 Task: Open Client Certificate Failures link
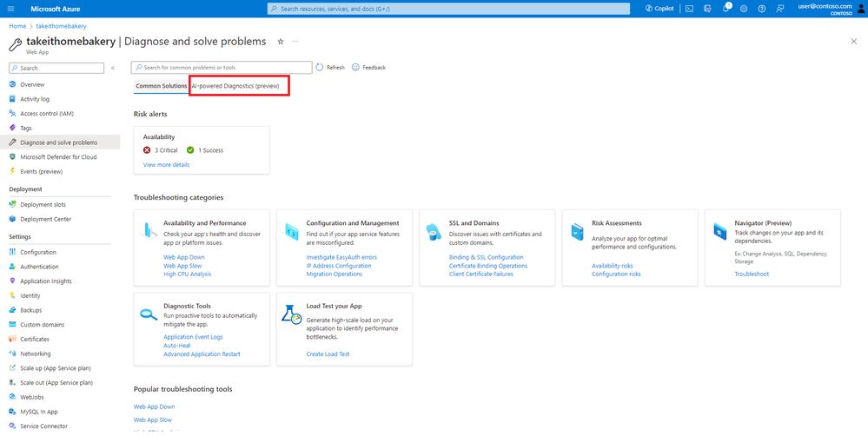[x=481, y=274]
